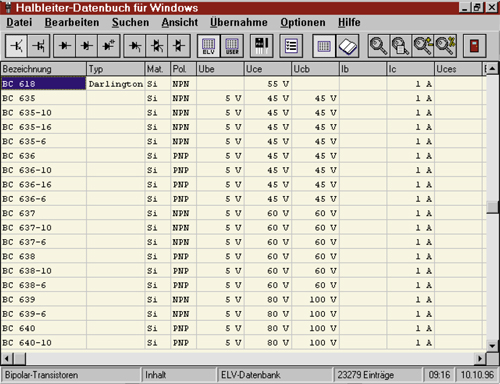
Task: Open the Optionen menu
Action: [303, 22]
